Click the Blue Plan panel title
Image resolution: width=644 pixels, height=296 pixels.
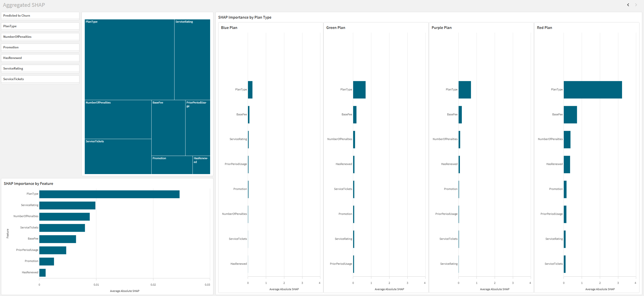click(x=229, y=28)
